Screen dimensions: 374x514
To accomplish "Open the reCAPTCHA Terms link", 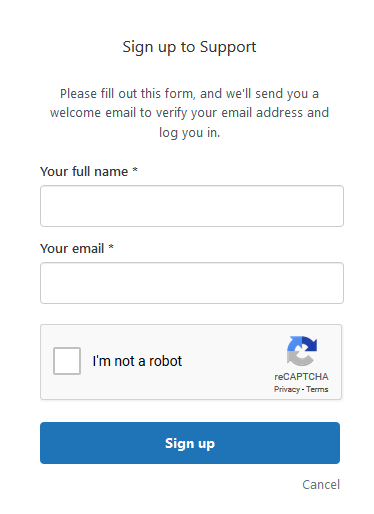I will 317,389.
